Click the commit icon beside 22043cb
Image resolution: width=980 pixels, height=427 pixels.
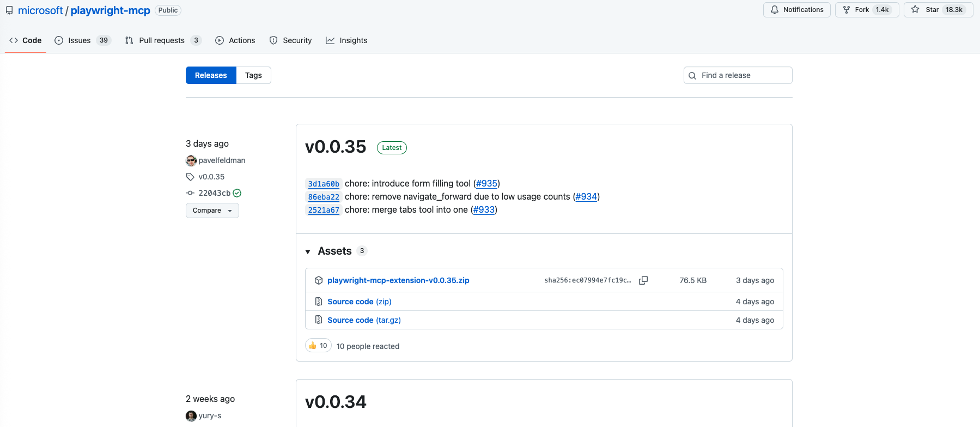point(190,193)
